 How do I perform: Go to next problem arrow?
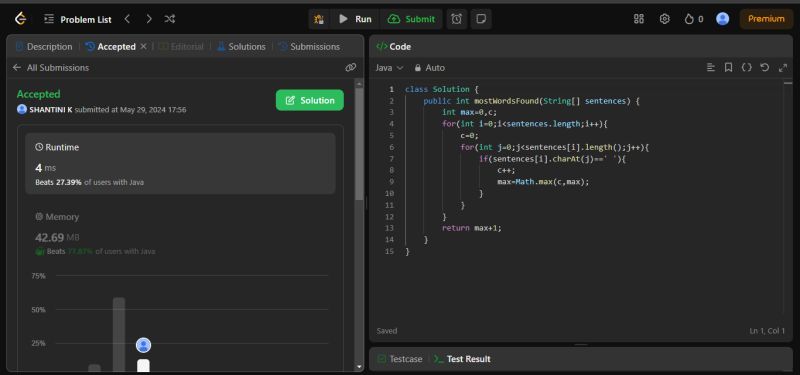point(149,19)
